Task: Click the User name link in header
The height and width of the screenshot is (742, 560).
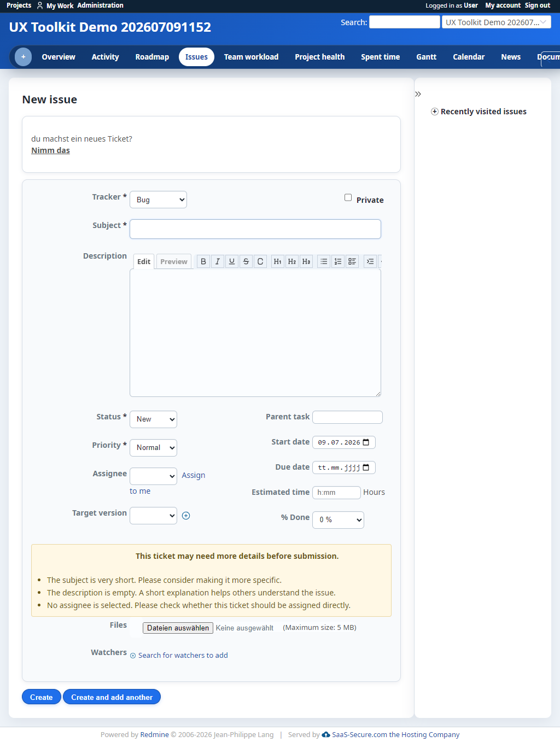Action: [x=471, y=5]
